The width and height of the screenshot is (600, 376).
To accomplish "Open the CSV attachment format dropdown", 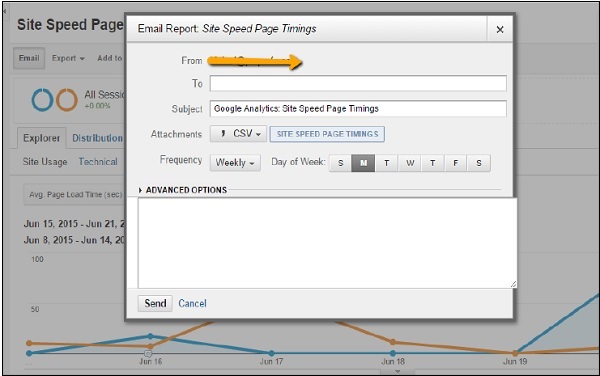I will pyautogui.click(x=238, y=134).
